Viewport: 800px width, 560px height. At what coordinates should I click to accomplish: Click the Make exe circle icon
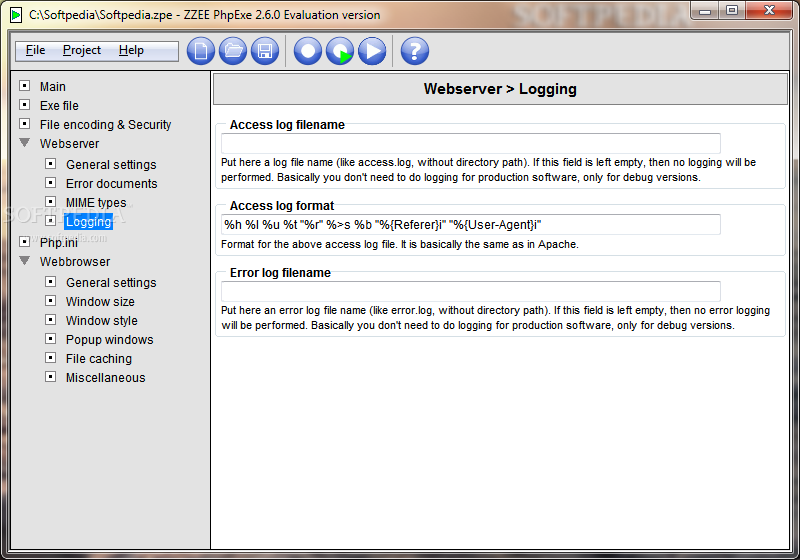[308, 51]
